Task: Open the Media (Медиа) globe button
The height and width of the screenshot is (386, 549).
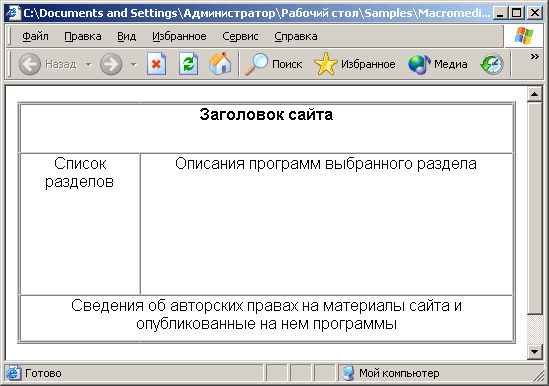Action: [x=438, y=64]
